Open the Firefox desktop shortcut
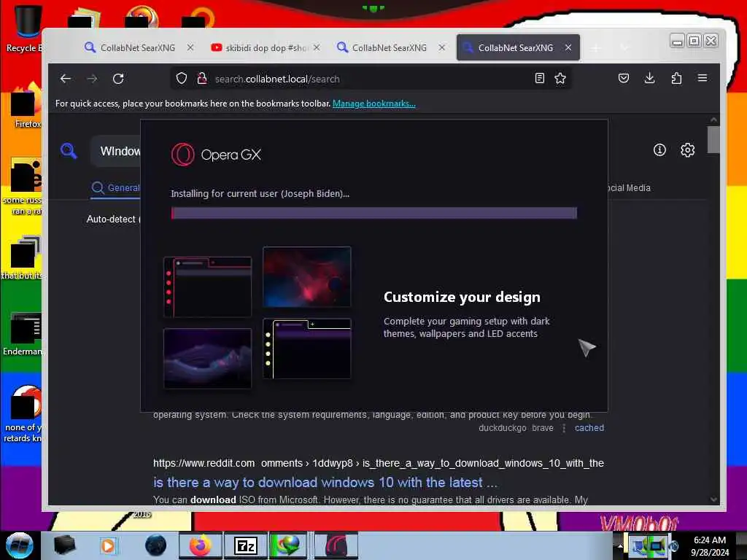This screenshot has height=560, width=747. coord(26,106)
